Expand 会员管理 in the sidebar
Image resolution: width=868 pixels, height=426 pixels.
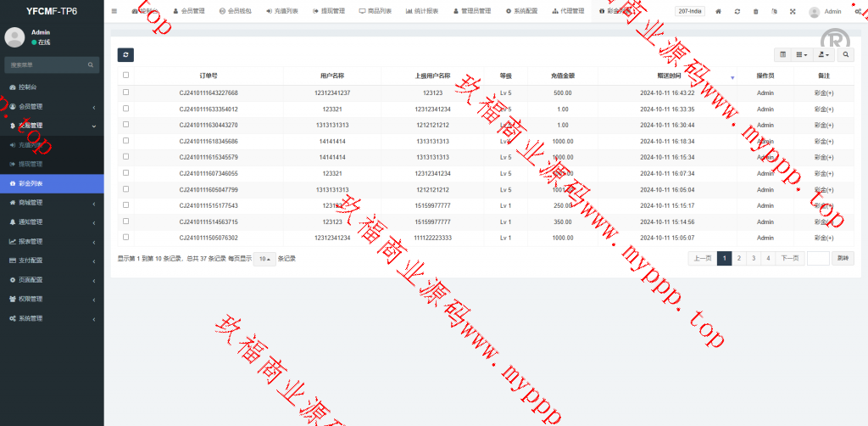pos(51,106)
